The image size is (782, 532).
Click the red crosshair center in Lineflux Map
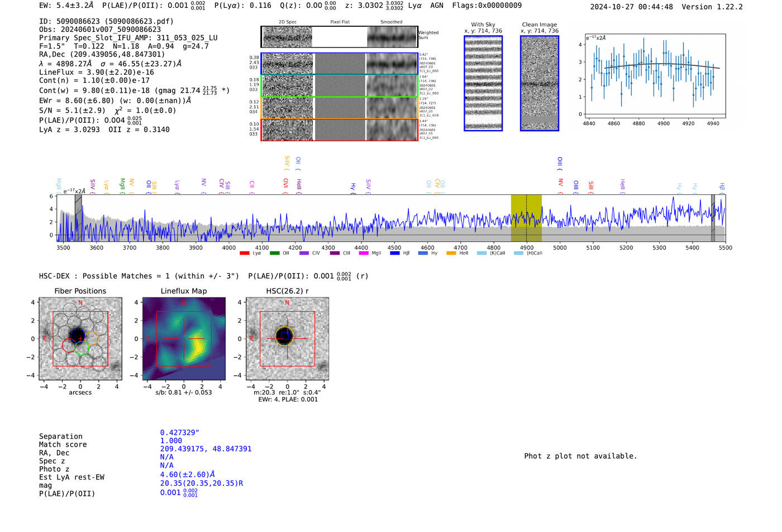(x=184, y=339)
